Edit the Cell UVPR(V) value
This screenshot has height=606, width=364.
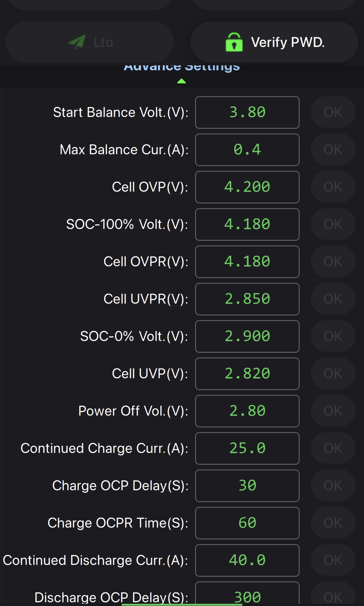[247, 299]
